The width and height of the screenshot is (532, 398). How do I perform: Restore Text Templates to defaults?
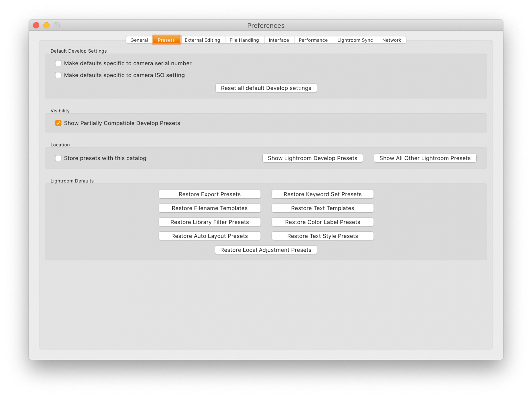322,208
